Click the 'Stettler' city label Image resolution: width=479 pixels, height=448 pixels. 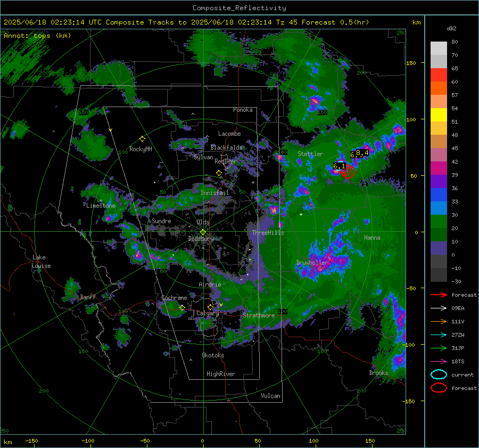[x=310, y=154]
